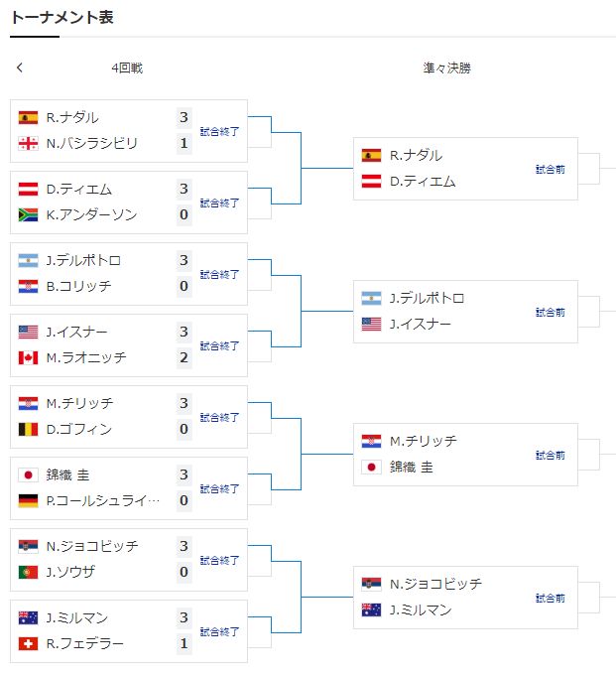Click Canada flag beside M.ラオニッチ

[28, 357]
